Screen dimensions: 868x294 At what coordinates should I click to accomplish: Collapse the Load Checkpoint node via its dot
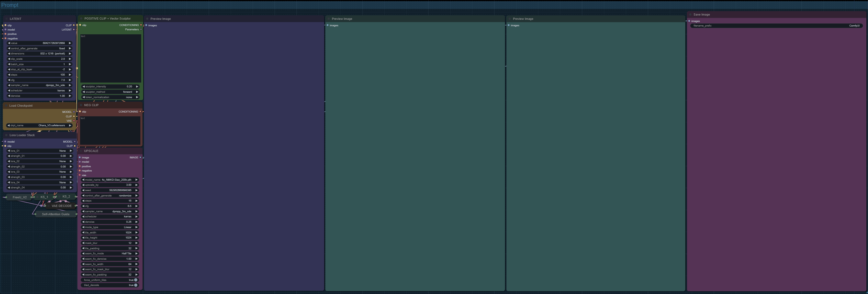click(x=6, y=106)
